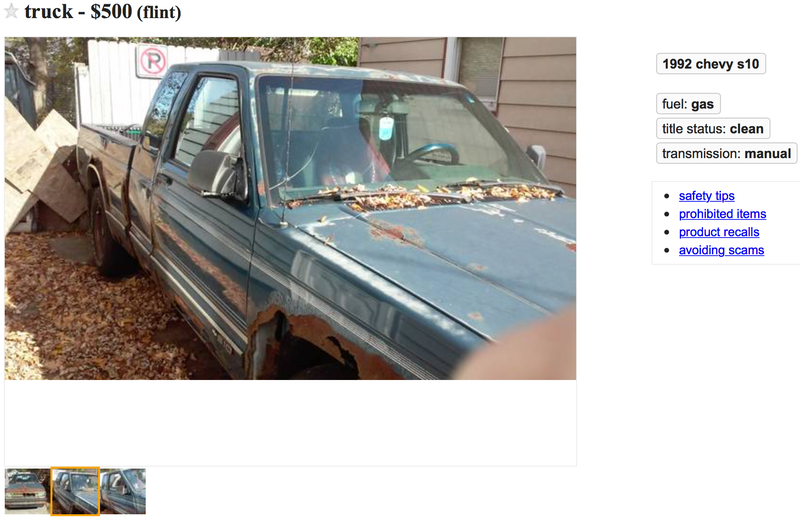Click the $500 price in the heading
Viewport: 800px width, 520px height.
coord(111,11)
